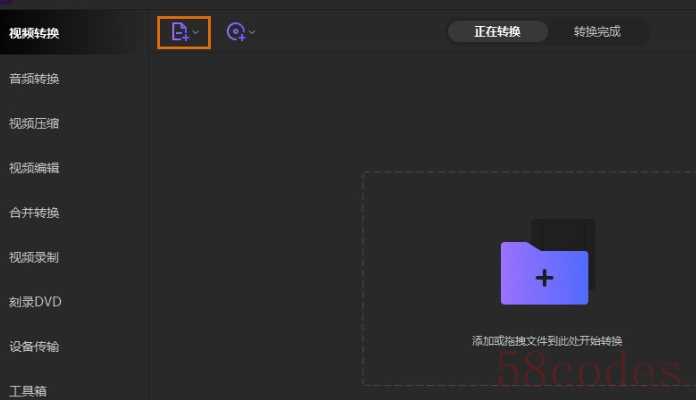Click the add file icon
Viewport: 696px width, 400px height.
pyautogui.click(x=180, y=32)
